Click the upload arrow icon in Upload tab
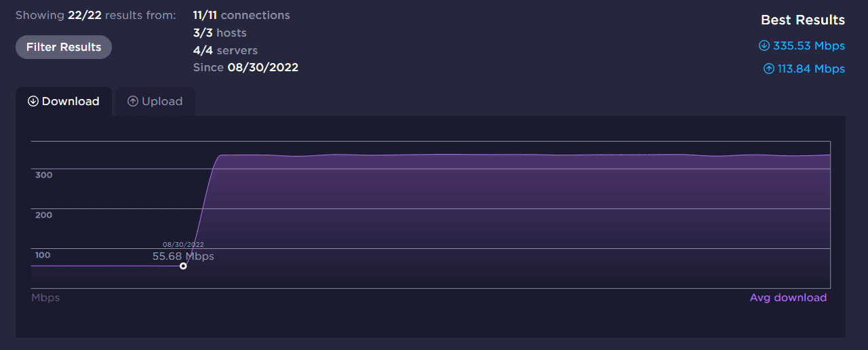Image resolution: width=868 pixels, height=350 pixels. (133, 101)
